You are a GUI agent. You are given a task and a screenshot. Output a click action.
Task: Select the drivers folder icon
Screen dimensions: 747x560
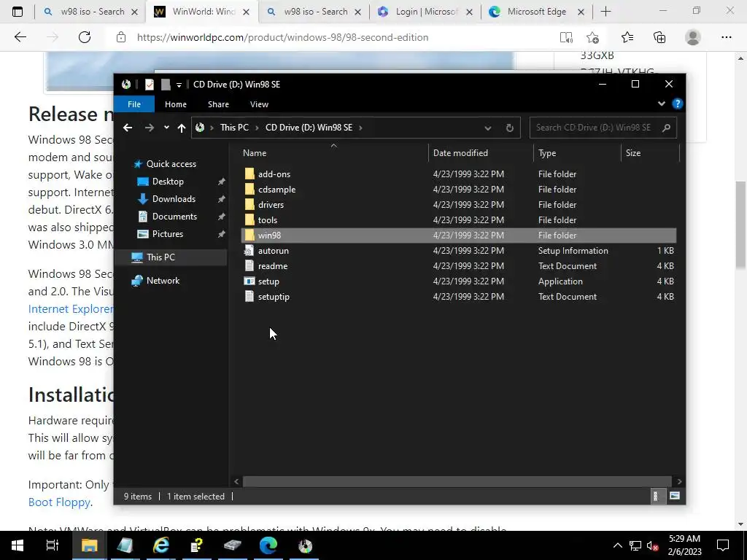click(x=249, y=204)
